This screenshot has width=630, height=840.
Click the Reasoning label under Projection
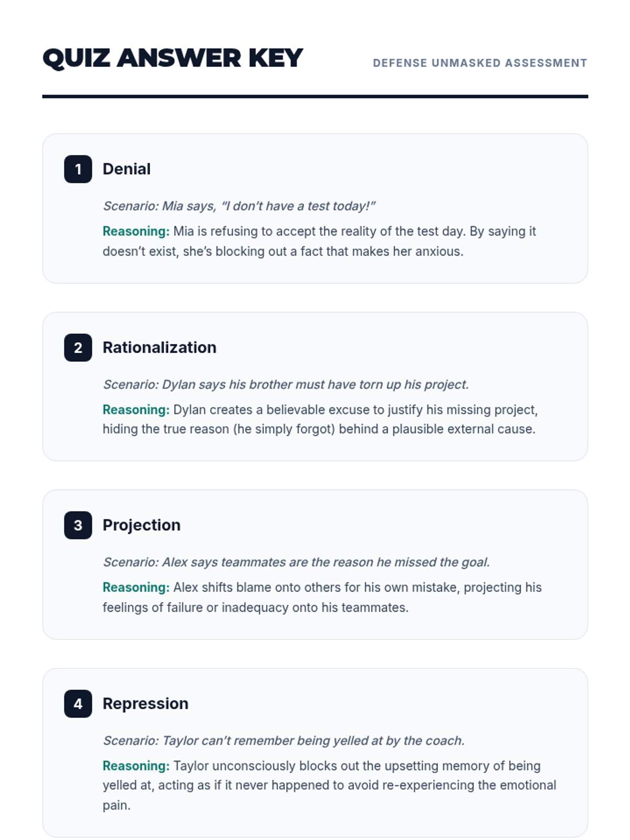136,587
